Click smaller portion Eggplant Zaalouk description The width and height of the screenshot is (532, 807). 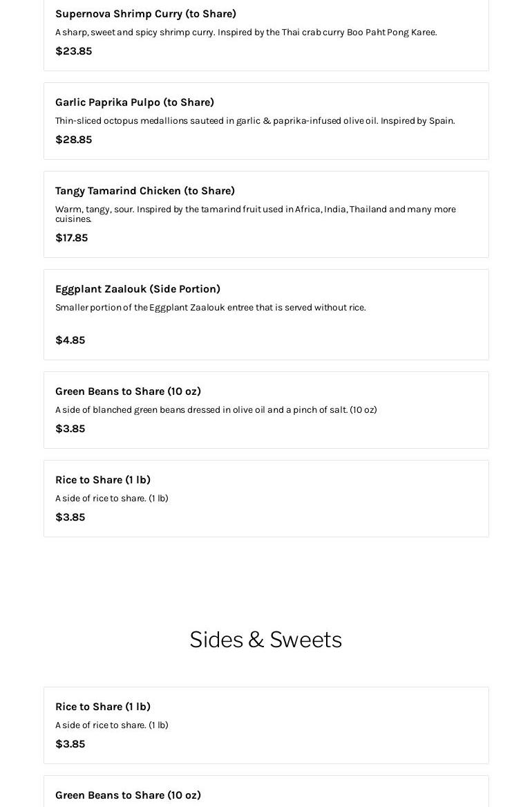point(210,308)
